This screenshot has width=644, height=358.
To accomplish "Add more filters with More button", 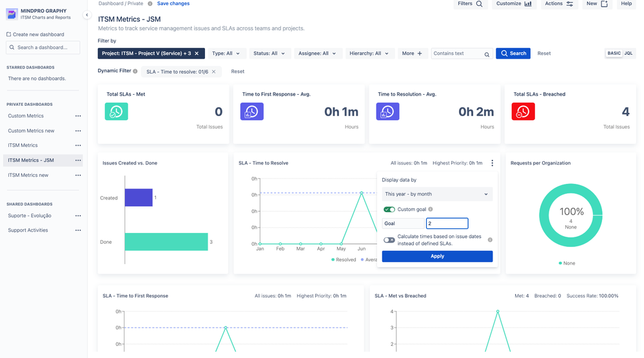I will pos(412,54).
